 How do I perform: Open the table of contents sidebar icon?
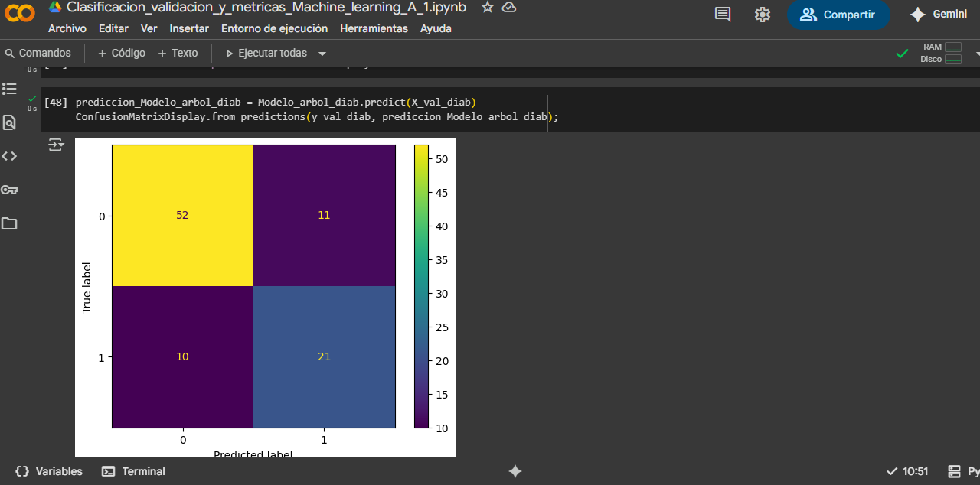(x=9, y=89)
